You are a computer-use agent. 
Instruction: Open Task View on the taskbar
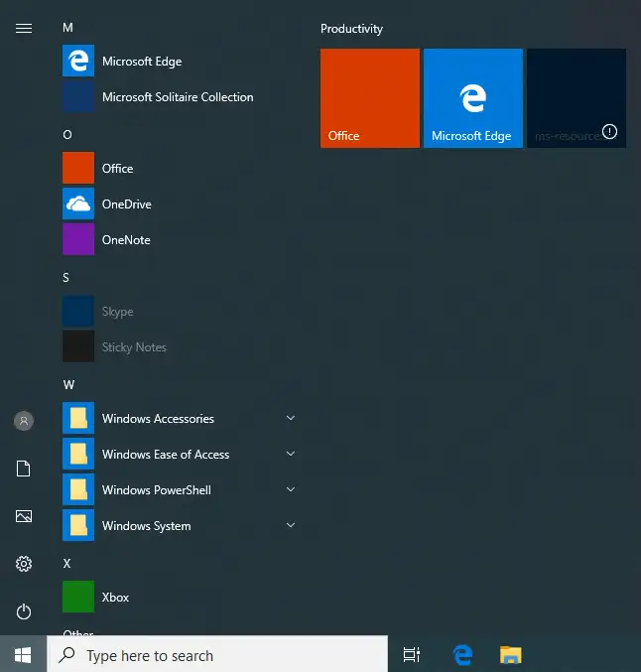412,654
